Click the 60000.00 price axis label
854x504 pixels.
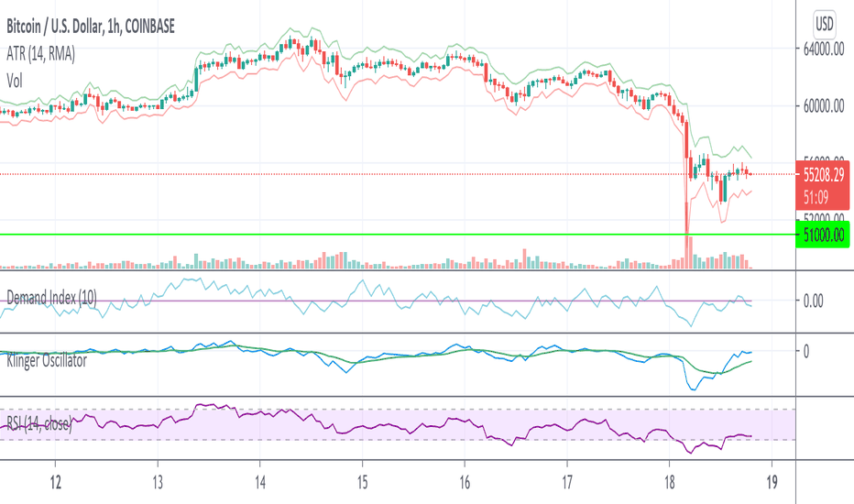(824, 105)
